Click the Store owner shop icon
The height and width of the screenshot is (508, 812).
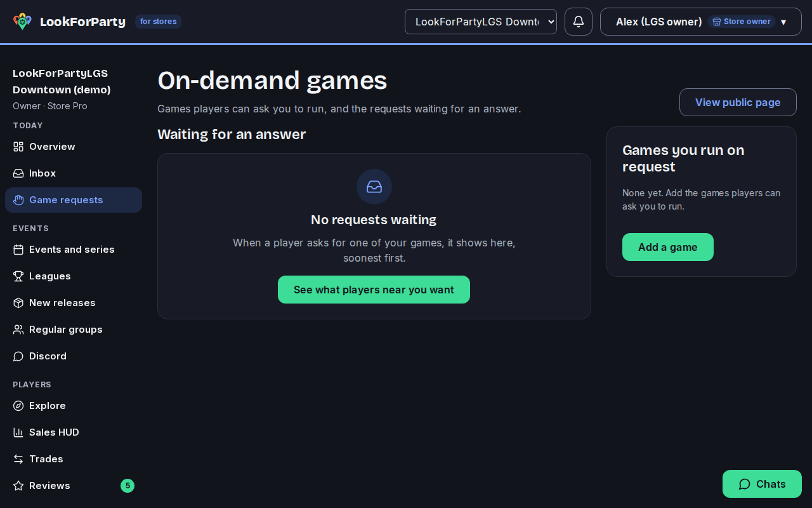point(717,22)
